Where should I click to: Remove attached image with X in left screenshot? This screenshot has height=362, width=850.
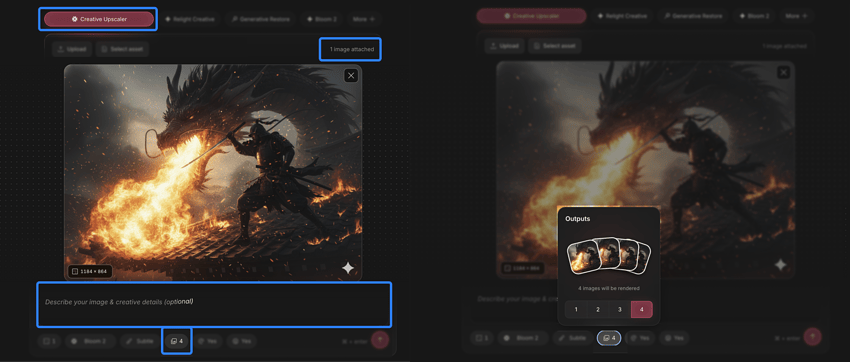(351, 75)
